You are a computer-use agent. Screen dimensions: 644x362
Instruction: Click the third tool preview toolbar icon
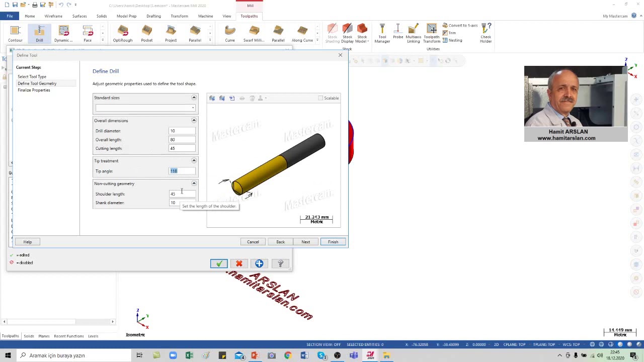click(232, 98)
